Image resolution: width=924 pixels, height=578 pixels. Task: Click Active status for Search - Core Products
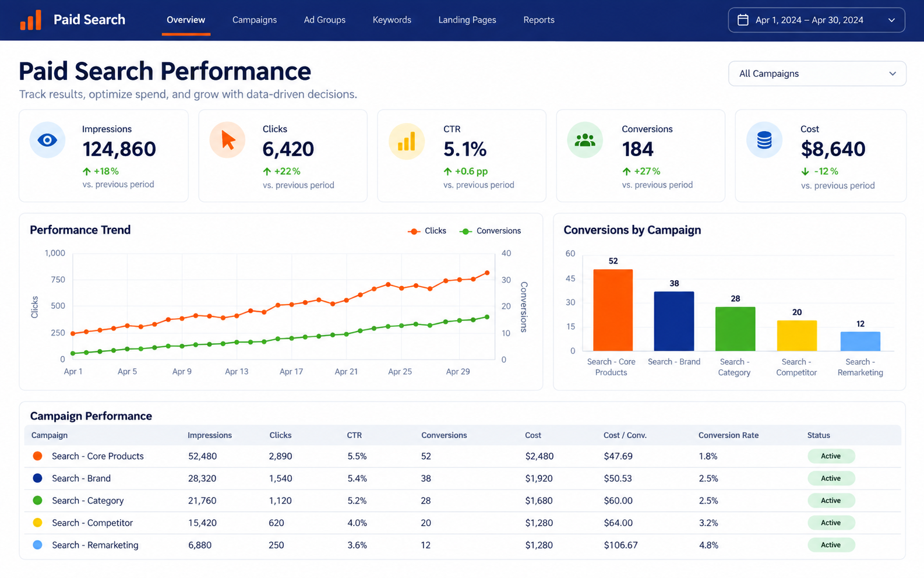[x=831, y=456]
